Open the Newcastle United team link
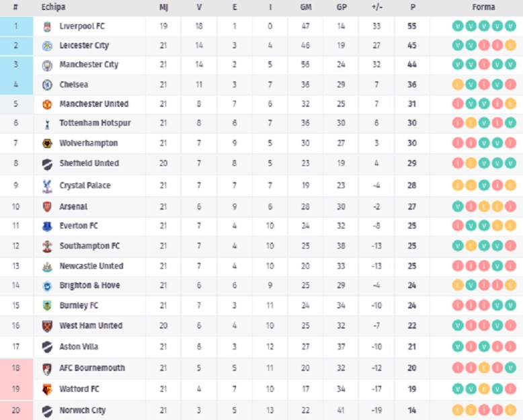This screenshot has width=523, height=420. click(91, 266)
